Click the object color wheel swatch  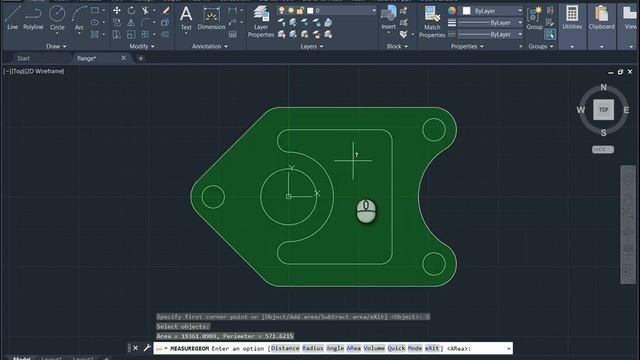coord(452,11)
